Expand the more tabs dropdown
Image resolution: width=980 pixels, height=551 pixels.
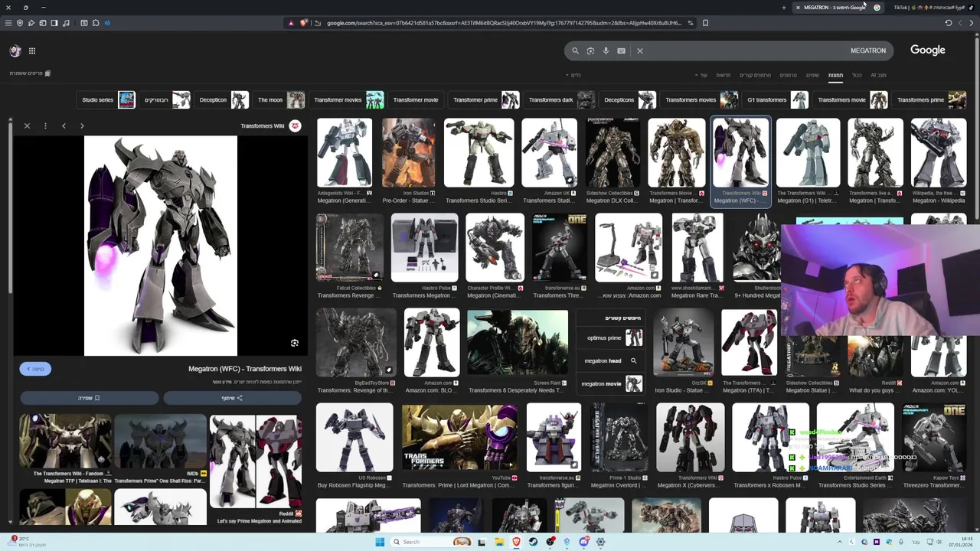point(702,75)
